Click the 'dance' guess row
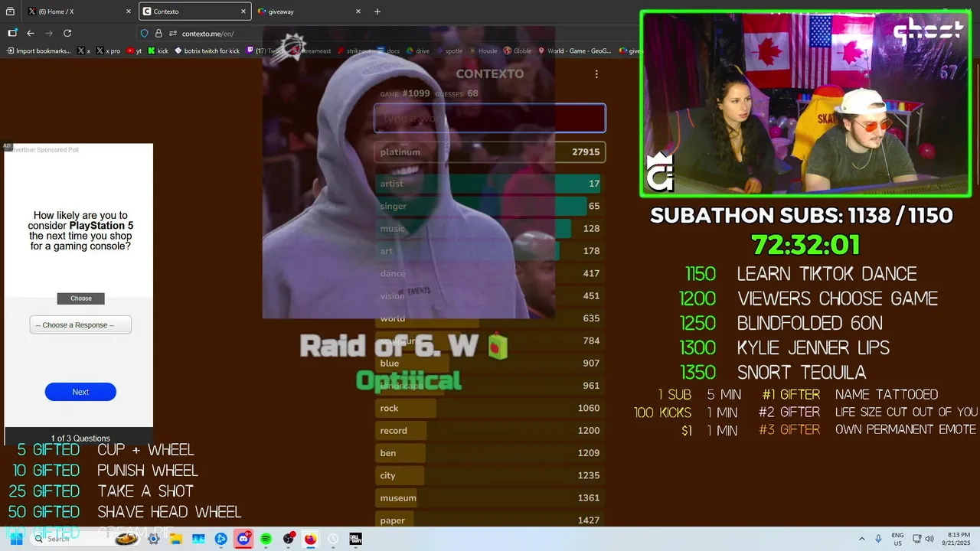Image resolution: width=980 pixels, height=551 pixels. click(490, 273)
